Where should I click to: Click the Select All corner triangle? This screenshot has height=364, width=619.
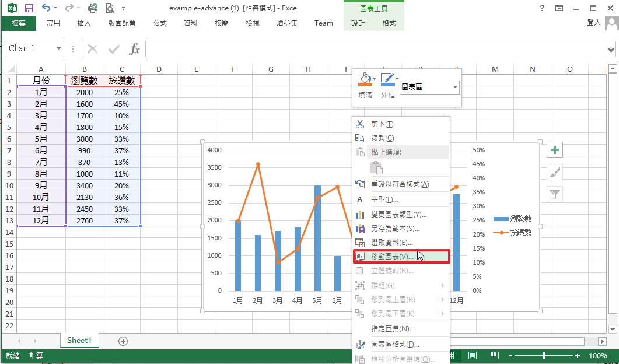coord(11,69)
